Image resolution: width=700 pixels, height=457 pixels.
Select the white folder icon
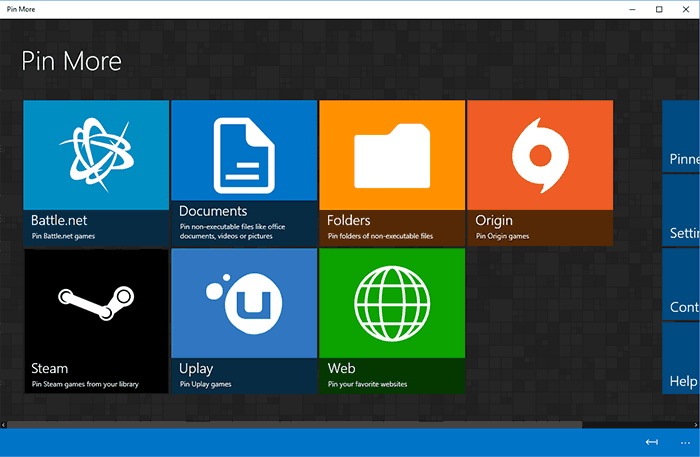pos(392,156)
